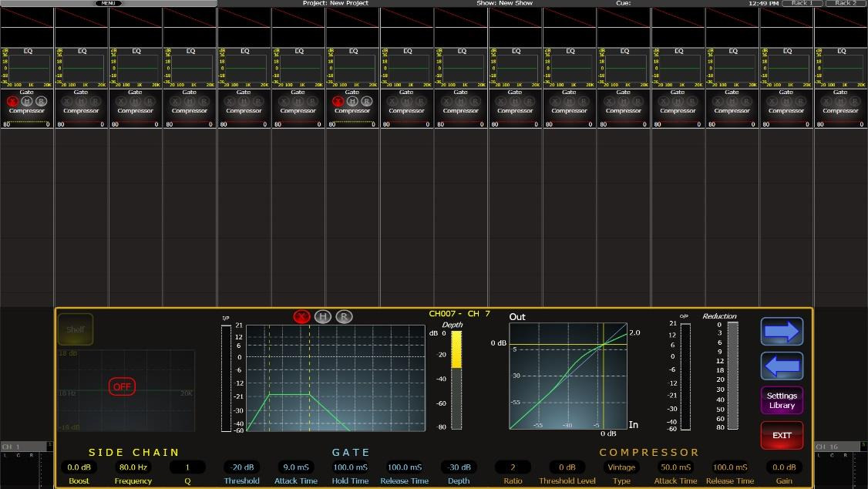Click channel 12's dimmed gate R icon
The image size is (868, 489).
pyautogui.click(x=638, y=102)
